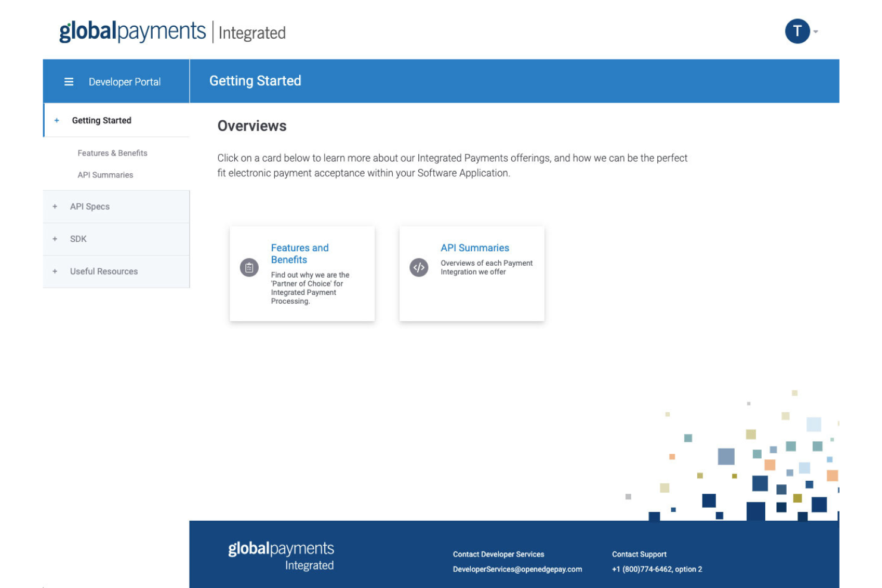The height and width of the screenshot is (588, 882).
Task: Open API Summaries sidebar item
Action: (105, 175)
